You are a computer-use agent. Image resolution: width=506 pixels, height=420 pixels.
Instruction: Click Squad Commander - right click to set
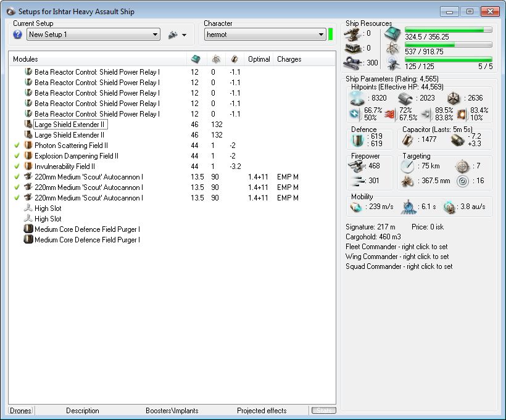pyautogui.click(x=399, y=266)
